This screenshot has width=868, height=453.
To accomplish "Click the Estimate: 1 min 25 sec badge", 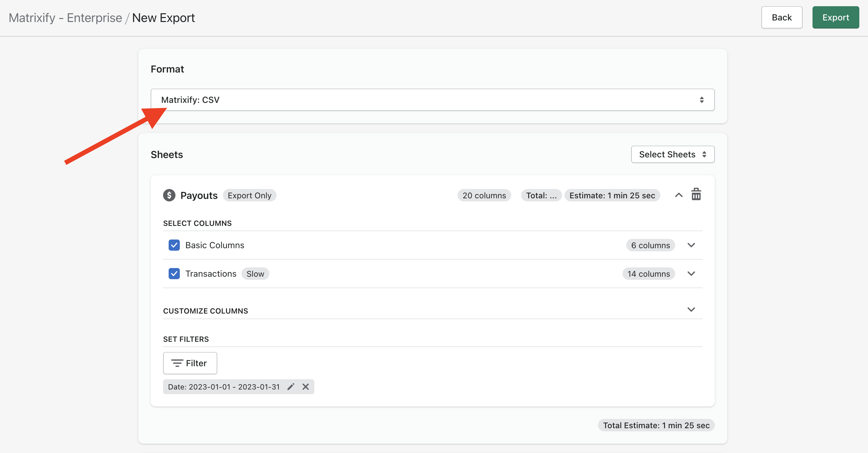I will 612,195.
